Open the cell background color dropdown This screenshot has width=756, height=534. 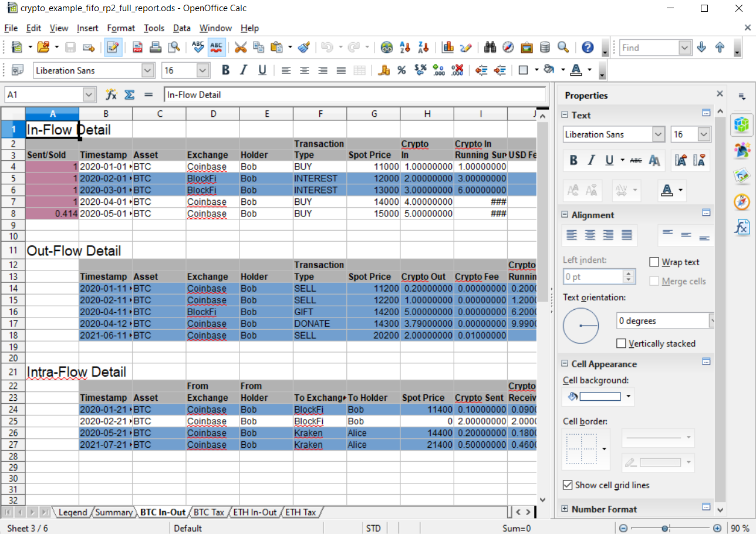click(629, 397)
